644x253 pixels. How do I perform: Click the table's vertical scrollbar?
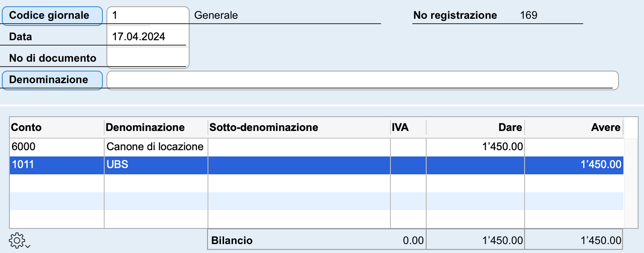pos(631,183)
